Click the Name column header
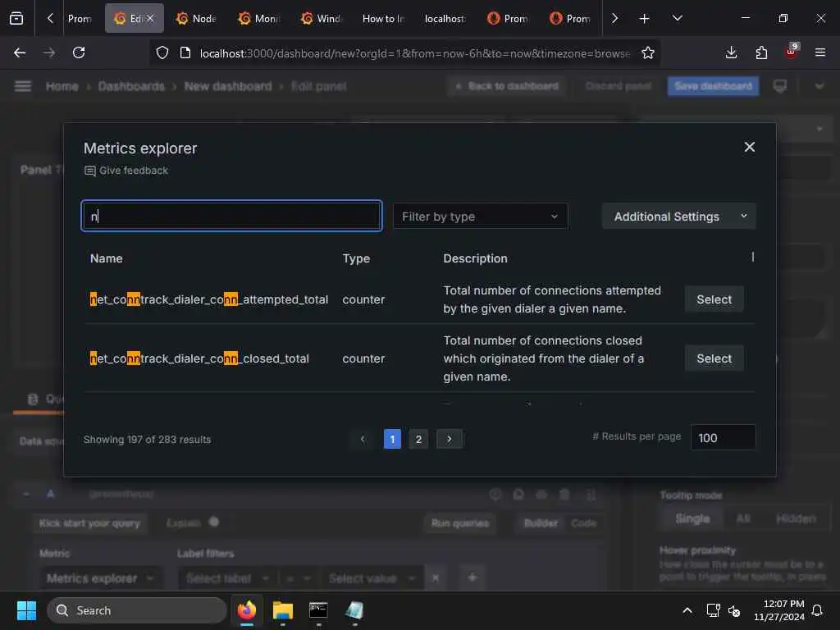This screenshot has width=840, height=630. point(106,258)
